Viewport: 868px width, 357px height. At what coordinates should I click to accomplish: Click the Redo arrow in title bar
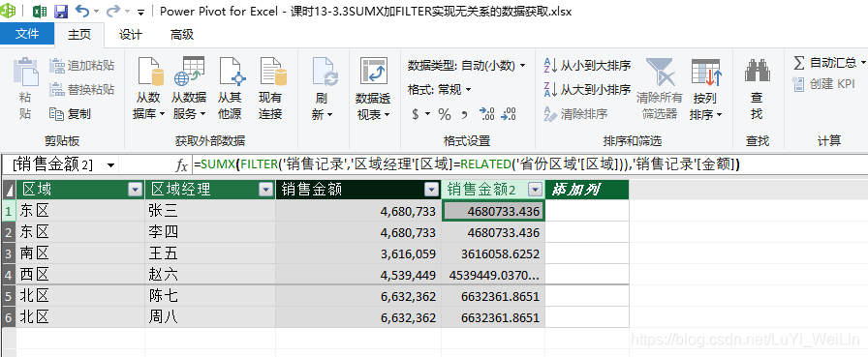[x=113, y=11]
